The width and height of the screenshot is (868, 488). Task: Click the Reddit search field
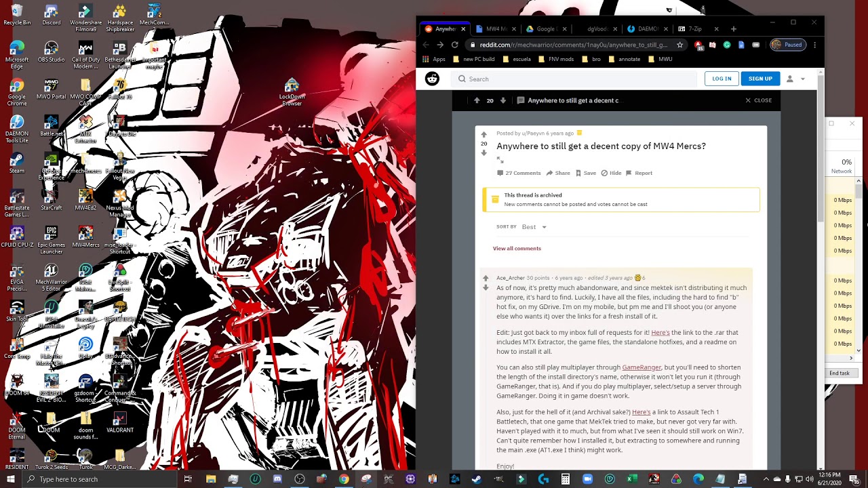click(x=575, y=79)
